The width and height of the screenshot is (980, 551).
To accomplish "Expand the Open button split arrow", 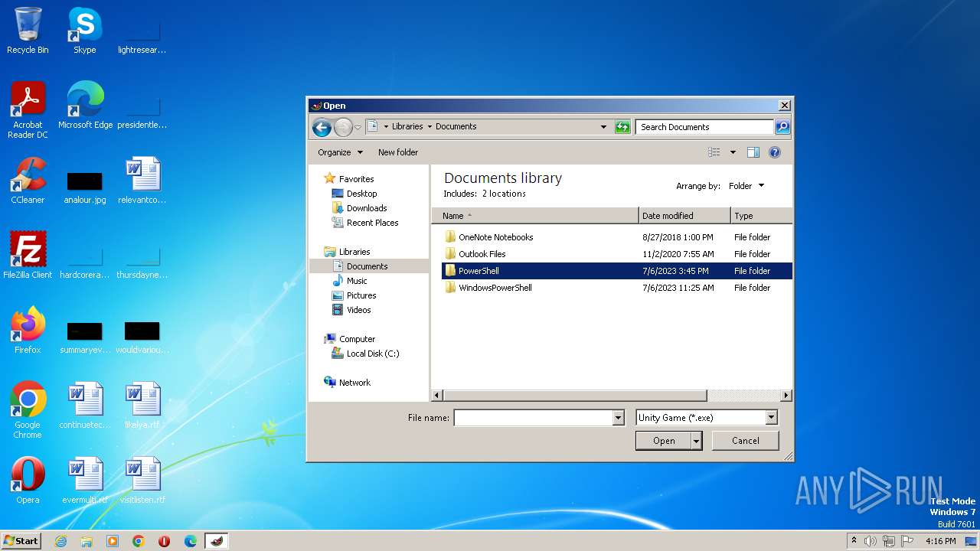I will (x=696, y=441).
